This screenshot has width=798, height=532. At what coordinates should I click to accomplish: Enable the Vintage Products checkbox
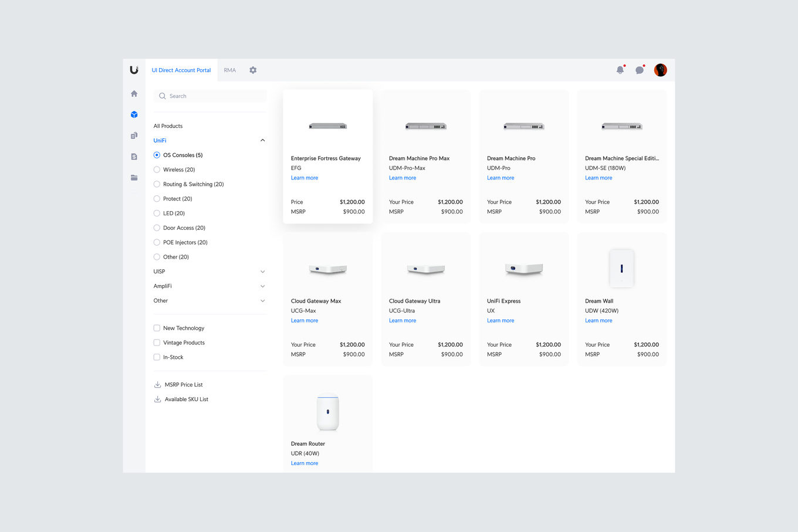point(157,343)
